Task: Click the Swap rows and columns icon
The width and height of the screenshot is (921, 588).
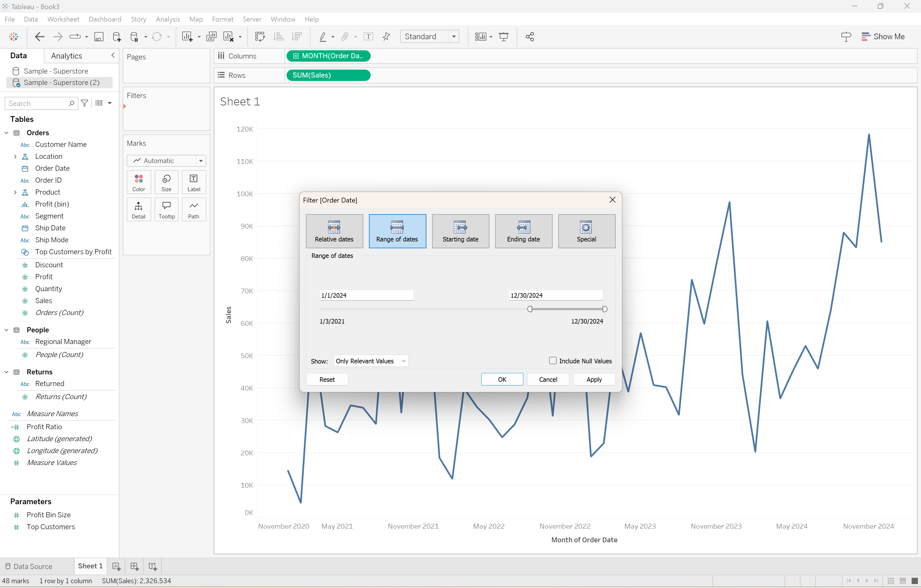Action: (260, 37)
